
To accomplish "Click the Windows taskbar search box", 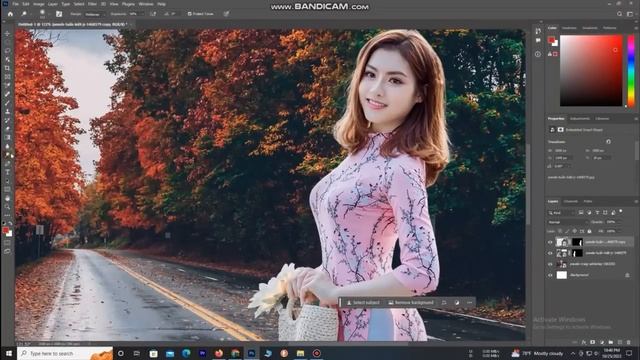I will (x=65, y=353).
